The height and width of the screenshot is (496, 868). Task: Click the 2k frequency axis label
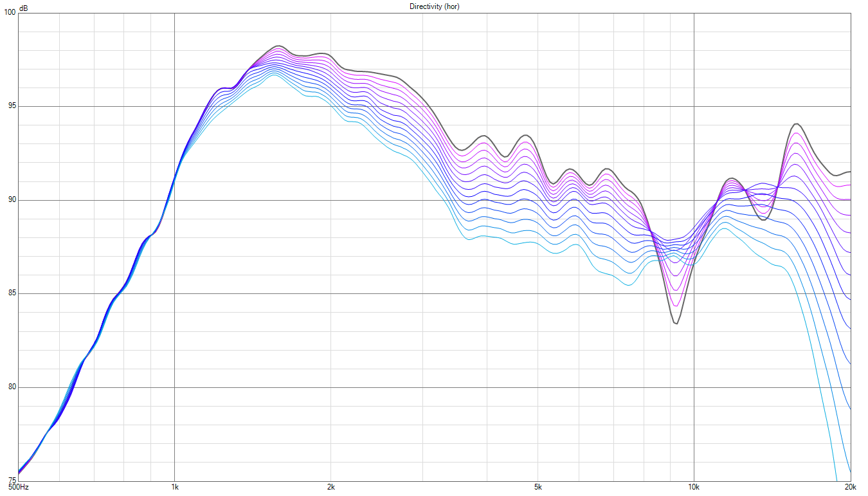(330, 488)
